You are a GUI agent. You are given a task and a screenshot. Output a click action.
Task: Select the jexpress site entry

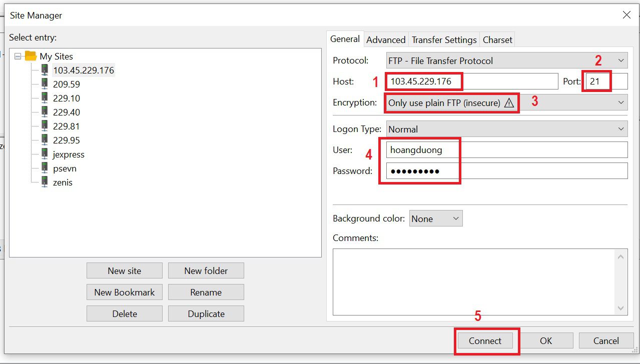pyautogui.click(x=69, y=154)
